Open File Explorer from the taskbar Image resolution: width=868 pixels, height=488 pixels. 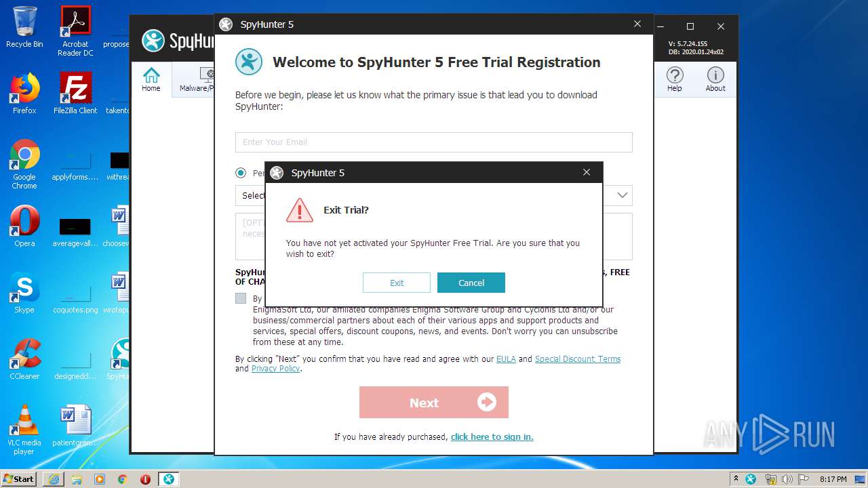point(77,479)
